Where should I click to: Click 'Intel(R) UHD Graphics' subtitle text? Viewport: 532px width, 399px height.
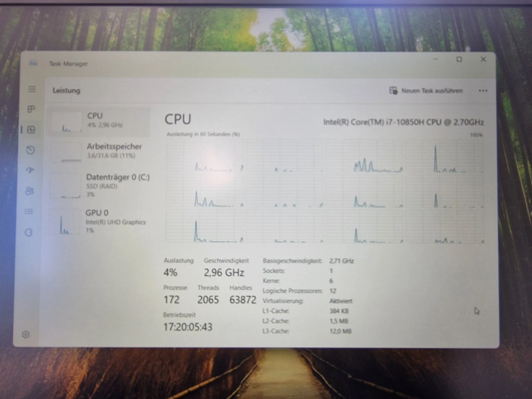pos(115,222)
